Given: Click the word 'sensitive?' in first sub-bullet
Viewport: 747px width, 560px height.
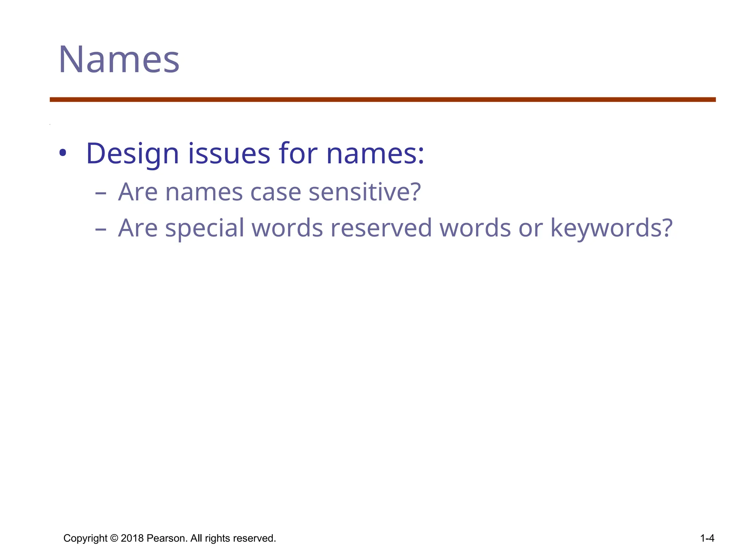Looking at the screenshot, I should click(365, 192).
